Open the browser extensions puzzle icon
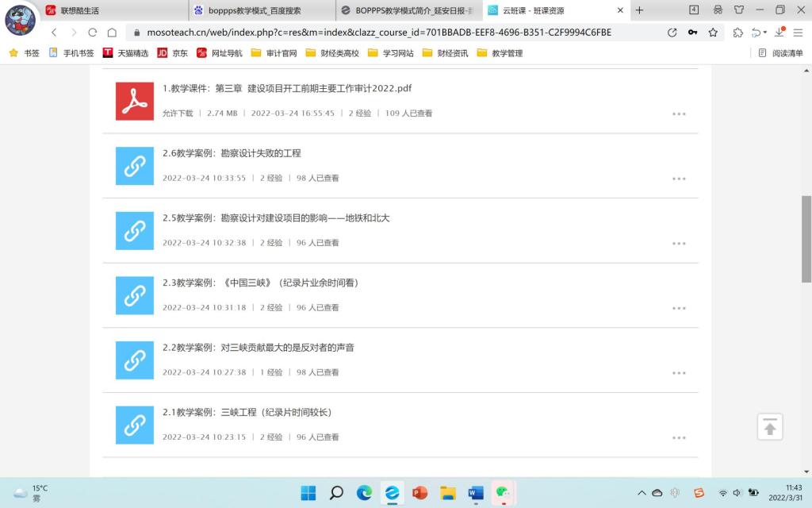 (x=738, y=33)
